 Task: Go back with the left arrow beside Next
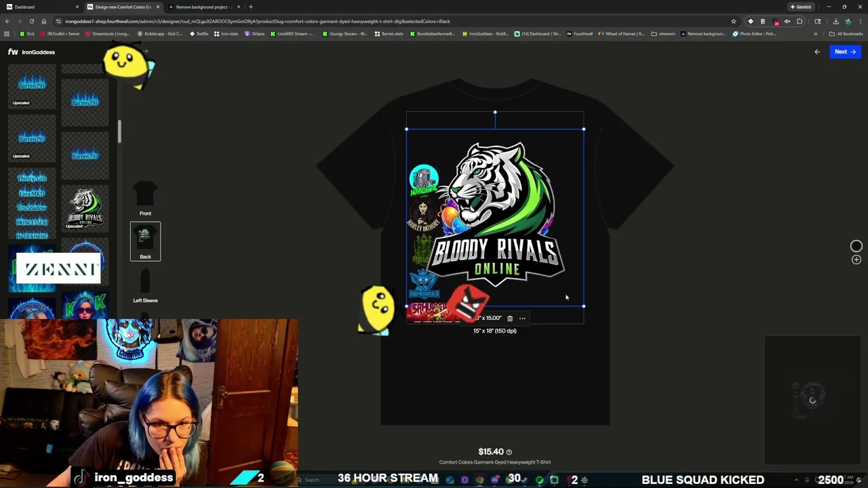(x=817, y=52)
